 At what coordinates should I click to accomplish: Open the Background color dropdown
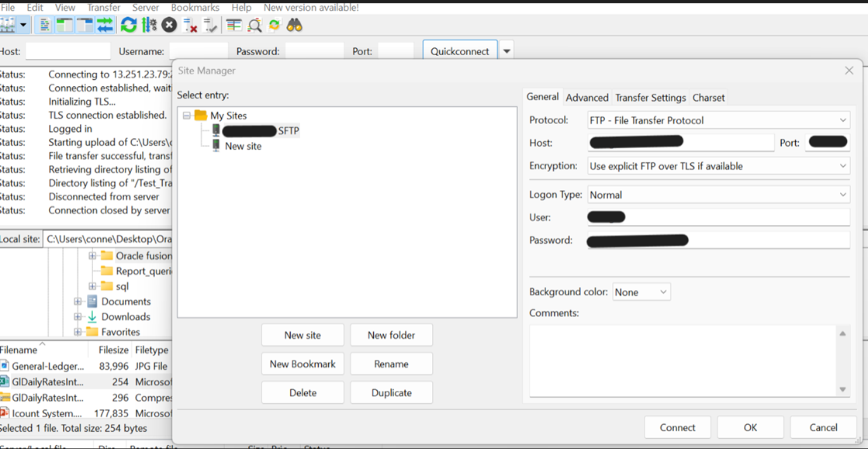click(x=641, y=292)
